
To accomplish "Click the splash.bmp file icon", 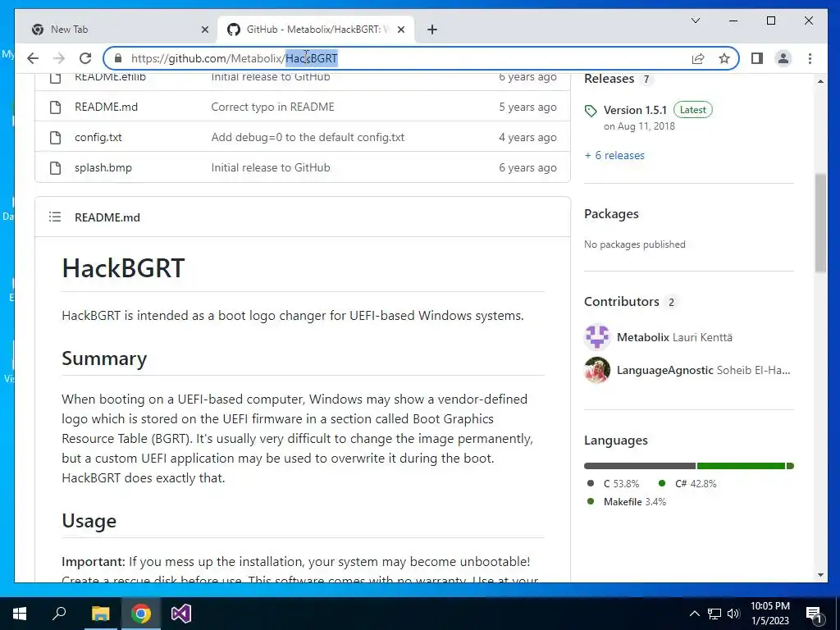I will (55, 168).
